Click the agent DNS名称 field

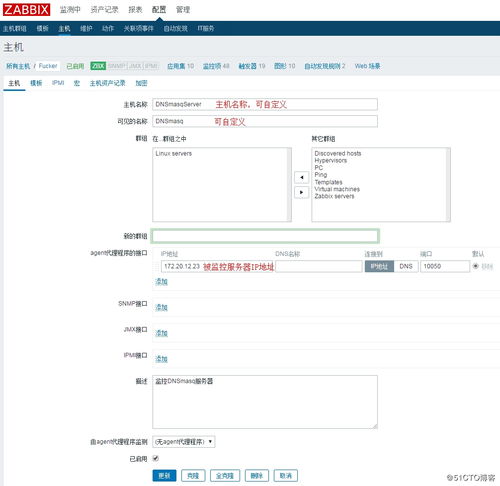click(319, 266)
